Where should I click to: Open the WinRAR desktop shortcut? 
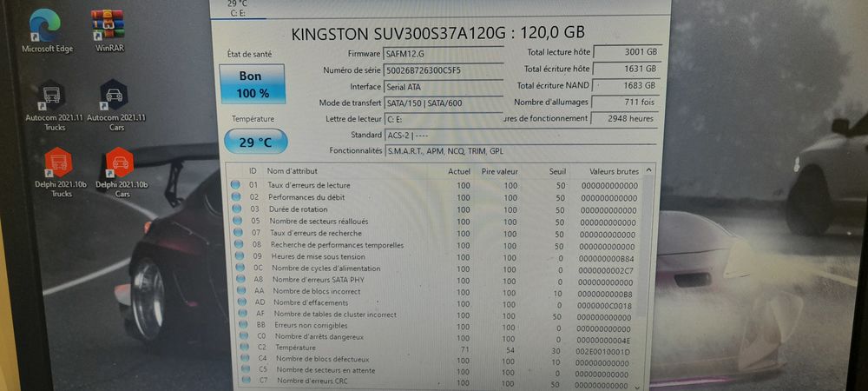[x=109, y=31]
